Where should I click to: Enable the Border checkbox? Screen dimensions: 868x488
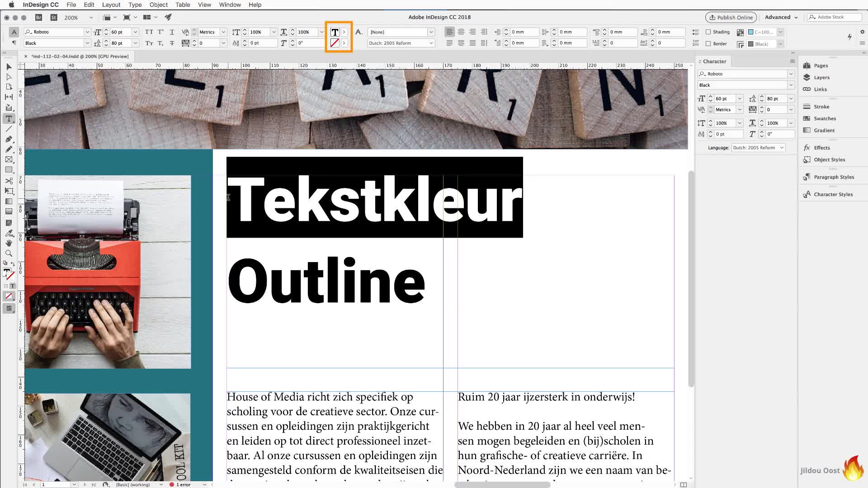point(708,44)
